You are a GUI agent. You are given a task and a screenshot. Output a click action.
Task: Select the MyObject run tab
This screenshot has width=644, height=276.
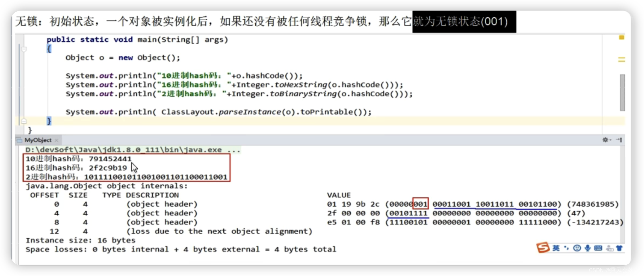[38, 140]
